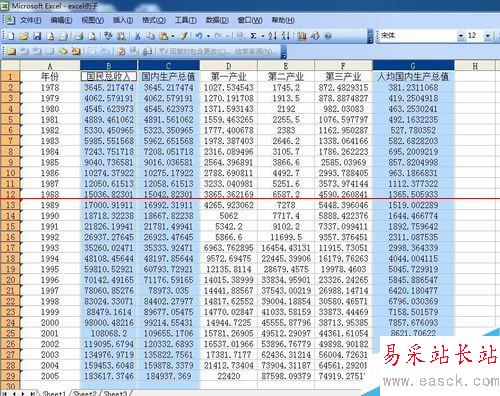Click the Select All corner box
This screenshot has width=500, height=396.
click(10, 65)
